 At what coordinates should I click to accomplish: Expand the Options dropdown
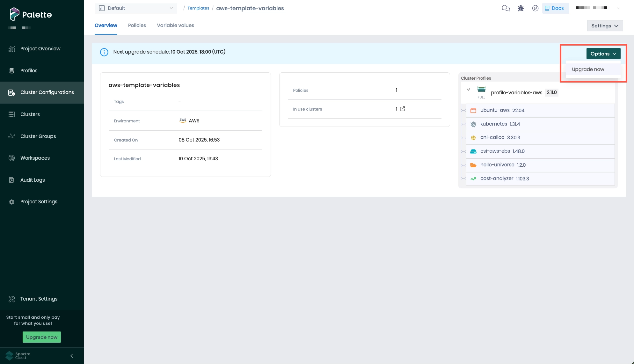[x=603, y=54]
